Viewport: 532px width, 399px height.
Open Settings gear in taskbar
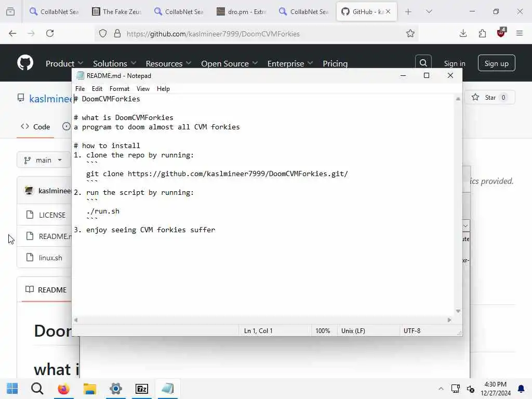pyautogui.click(x=116, y=389)
